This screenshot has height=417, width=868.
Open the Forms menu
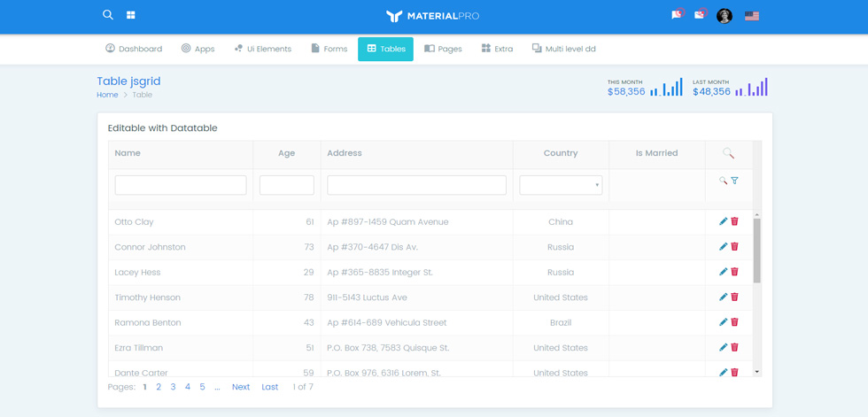click(329, 49)
